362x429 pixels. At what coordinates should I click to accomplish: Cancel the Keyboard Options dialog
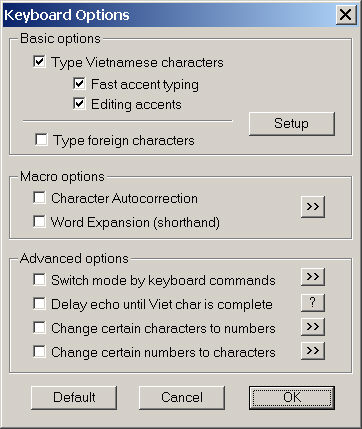click(182, 398)
